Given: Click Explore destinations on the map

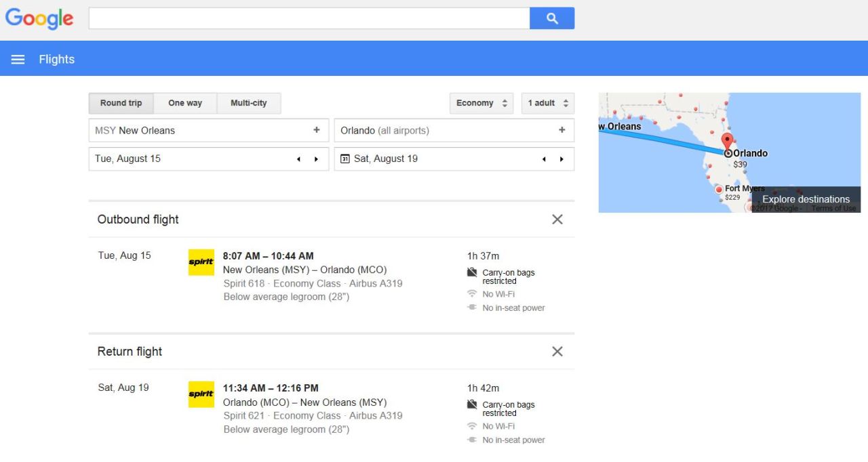Looking at the screenshot, I should tap(806, 199).
